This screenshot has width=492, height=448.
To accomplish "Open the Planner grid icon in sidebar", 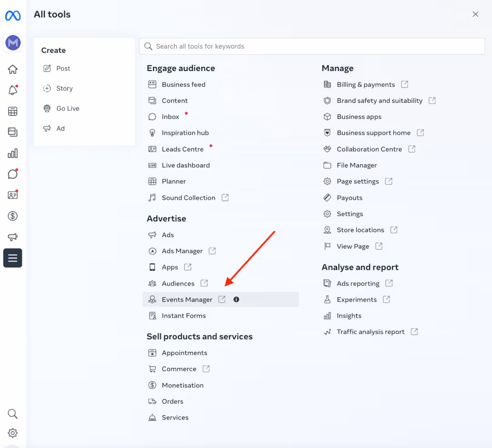I will point(13,111).
